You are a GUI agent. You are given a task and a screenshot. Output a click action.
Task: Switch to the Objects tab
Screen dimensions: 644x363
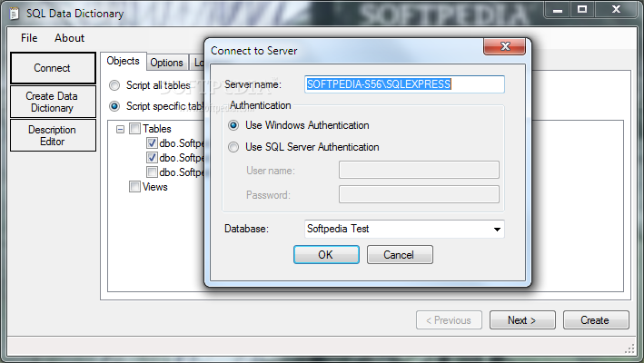coord(124,61)
